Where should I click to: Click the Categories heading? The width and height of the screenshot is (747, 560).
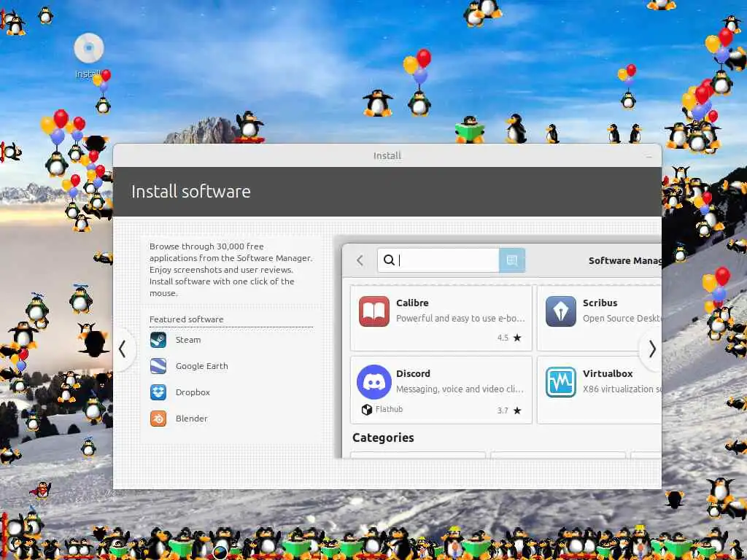coord(383,437)
